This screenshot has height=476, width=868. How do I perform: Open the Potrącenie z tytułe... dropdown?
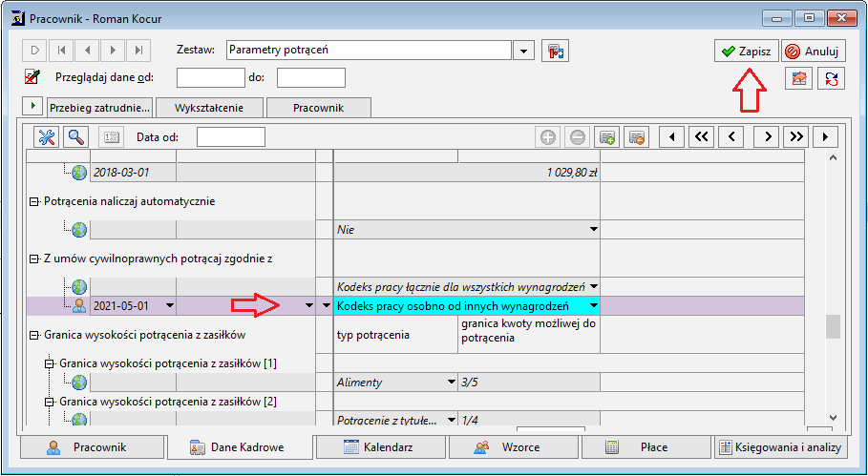[x=451, y=421]
